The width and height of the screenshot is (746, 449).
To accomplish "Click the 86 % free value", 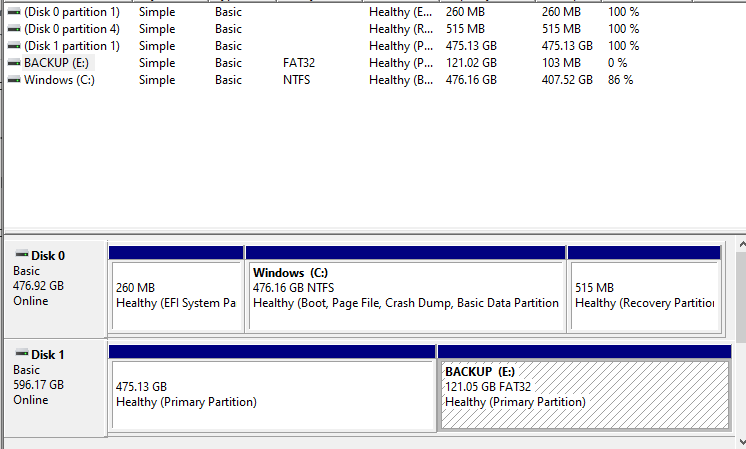I will click(620, 80).
